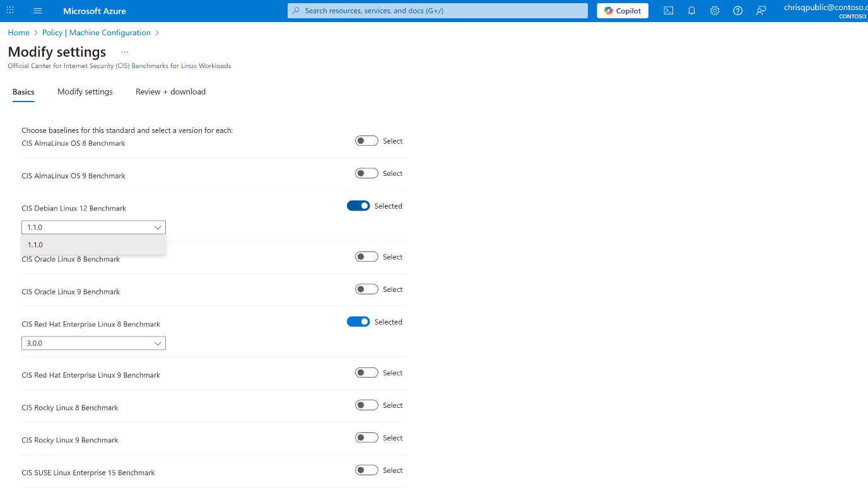Click the CIS Oracle Linux 9 Benchmark label
The image size is (868, 491).
click(71, 292)
